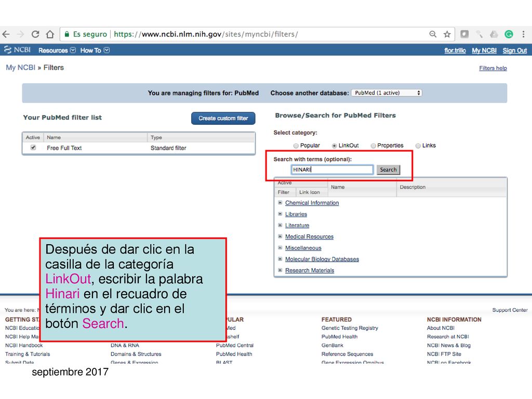
Task: Go to My NCBI in header
Action: (x=484, y=50)
